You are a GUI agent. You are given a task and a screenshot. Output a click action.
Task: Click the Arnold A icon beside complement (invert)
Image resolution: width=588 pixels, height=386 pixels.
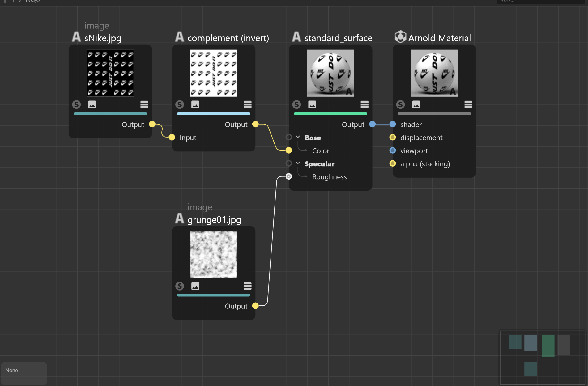(180, 37)
